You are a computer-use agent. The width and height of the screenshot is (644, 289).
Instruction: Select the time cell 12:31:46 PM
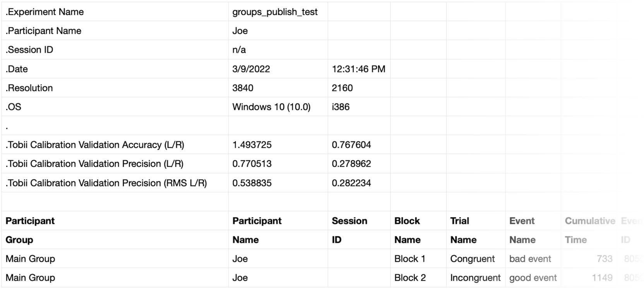point(358,69)
